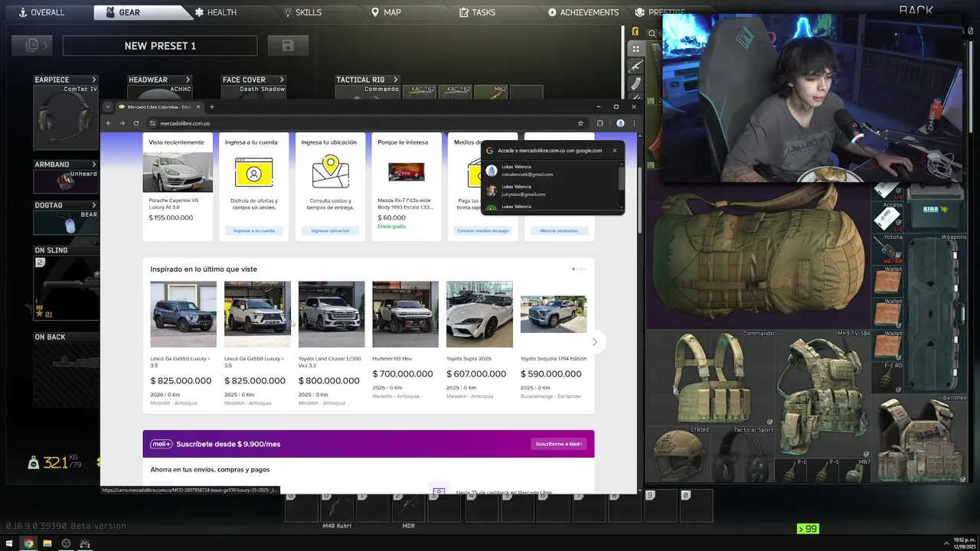The width and height of the screenshot is (980, 551).
Task: Select the ComTac IV headset item
Action: tap(66, 117)
